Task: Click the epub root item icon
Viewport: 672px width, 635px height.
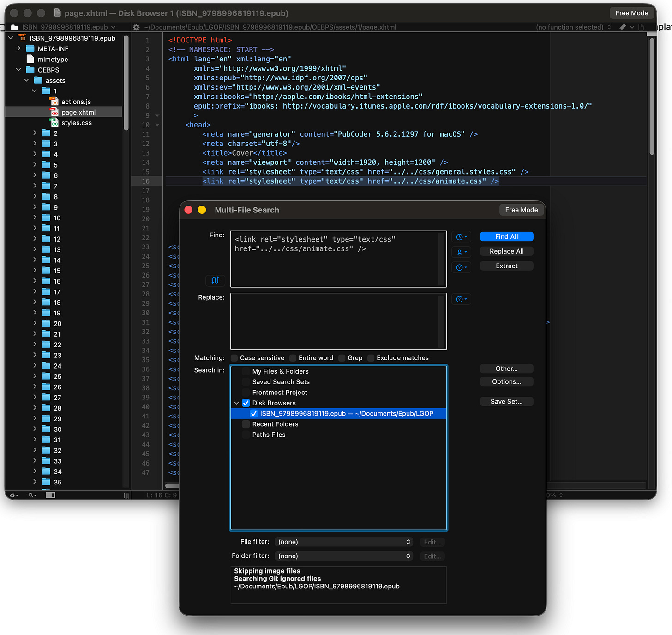Action: click(x=22, y=38)
